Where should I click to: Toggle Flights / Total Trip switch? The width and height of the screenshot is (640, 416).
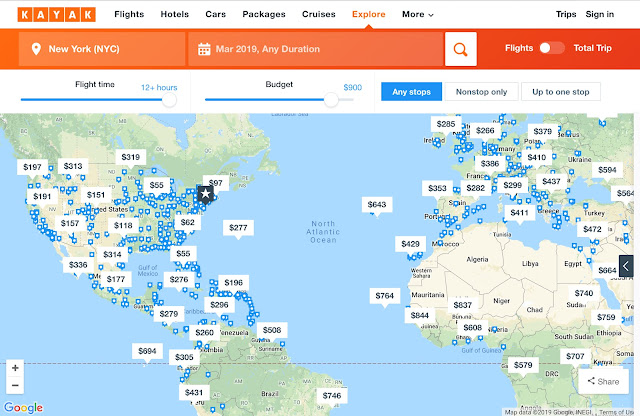point(552,48)
